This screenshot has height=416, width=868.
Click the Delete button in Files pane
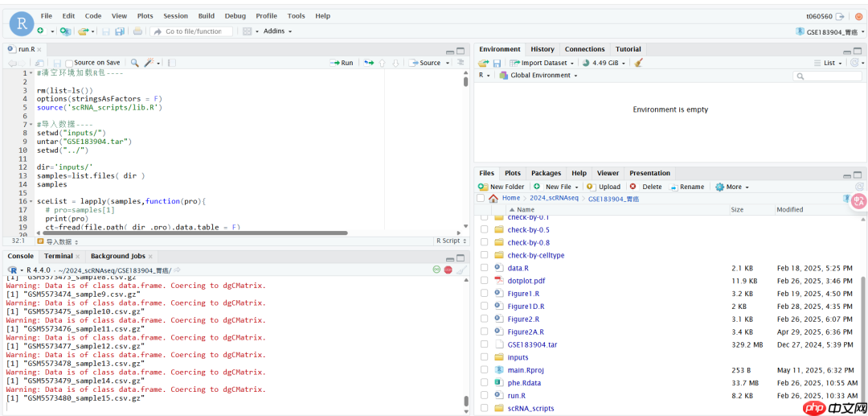coord(645,187)
